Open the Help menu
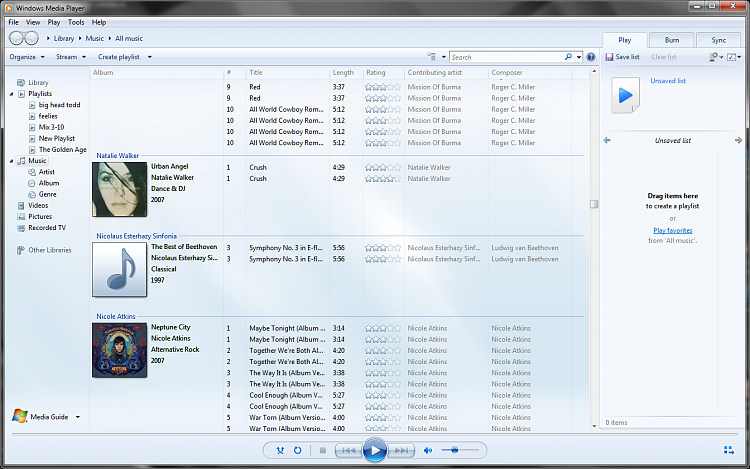750x469 pixels. [x=99, y=22]
